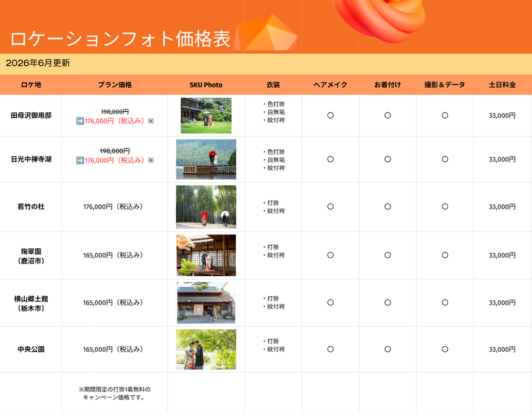This screenshot has width=532, height=417.
Task: Select the 日光中禅寺湖 location cell
Action: pos(31,159)
